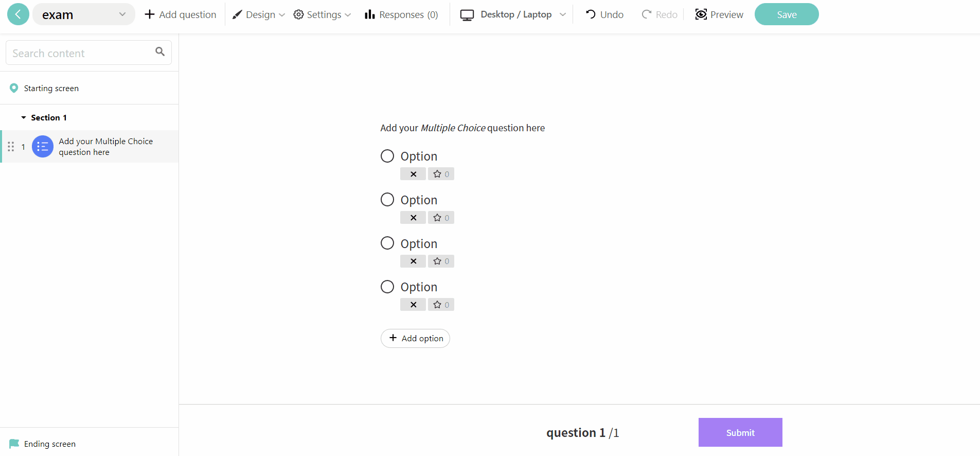Click the Multiple Choice question icon in sidebar
Image resolution: width=980 pixels, height=456 pixels.
point(42,147)
